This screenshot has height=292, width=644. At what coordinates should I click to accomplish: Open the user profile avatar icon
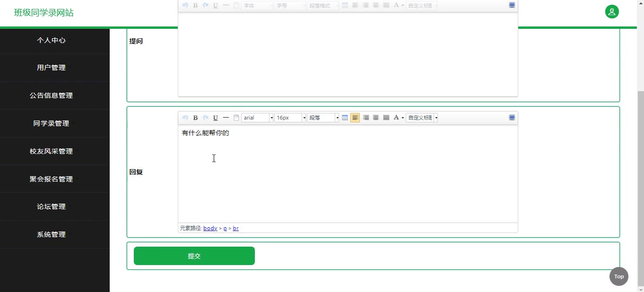tap(612, 12)
